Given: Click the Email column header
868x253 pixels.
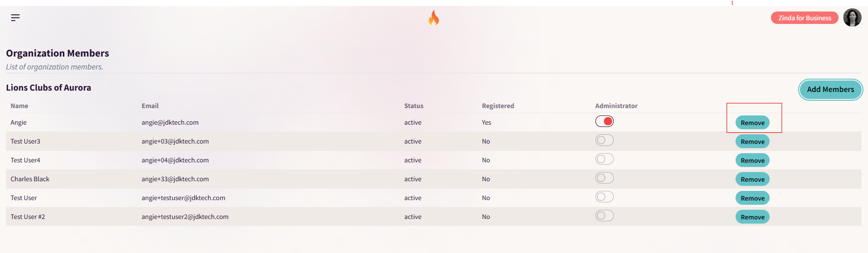Looking at the screenshot, I should pyautogui.click(x=150, y=106).
